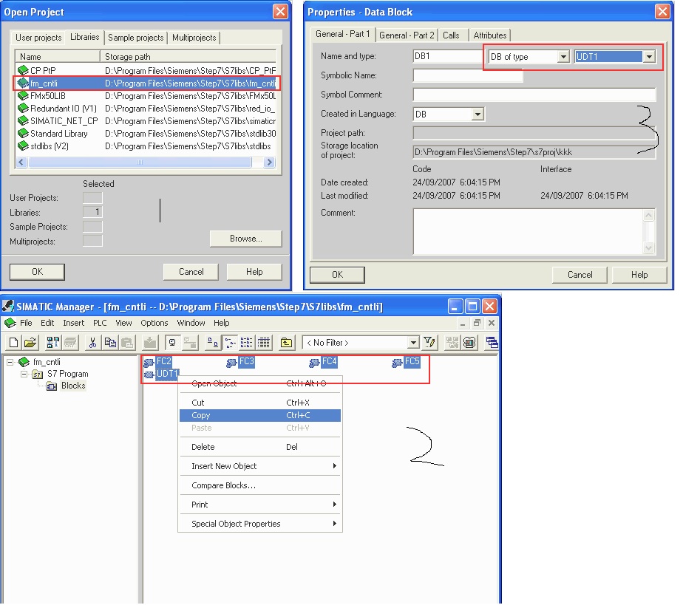The image size is (700, 605).
Task: Click the Download toolbar icon
Action: (150, 343)
